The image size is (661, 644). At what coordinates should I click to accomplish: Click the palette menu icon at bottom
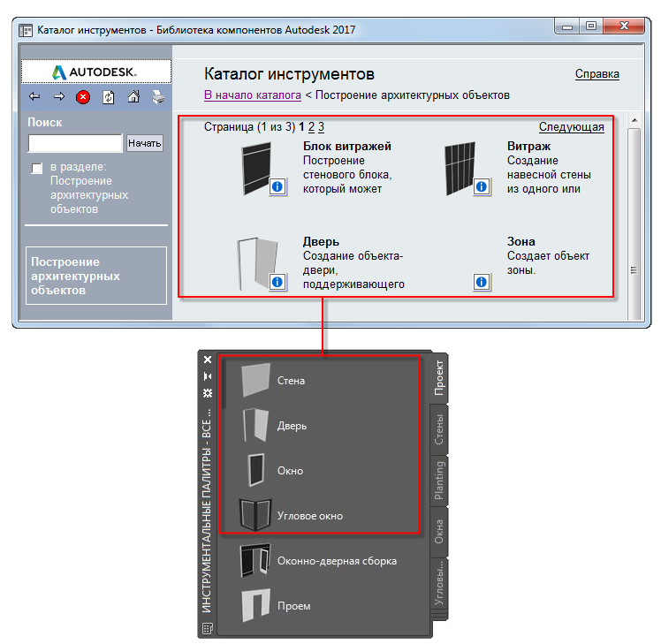click(208, 628)
